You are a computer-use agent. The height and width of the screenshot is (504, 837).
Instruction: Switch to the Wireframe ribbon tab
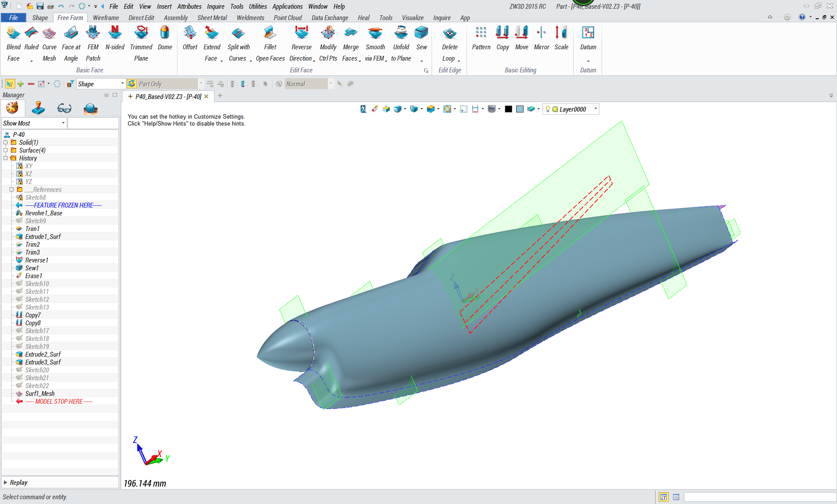(105, 18)
